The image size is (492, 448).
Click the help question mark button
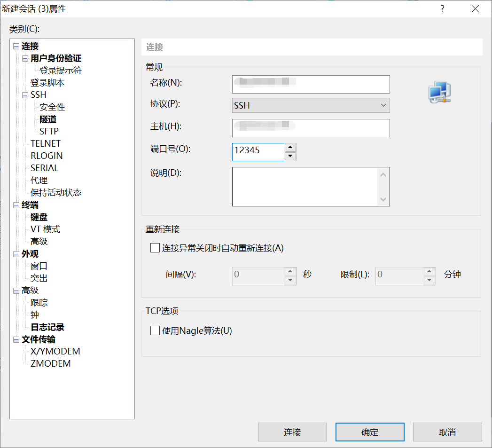[442, 9]
